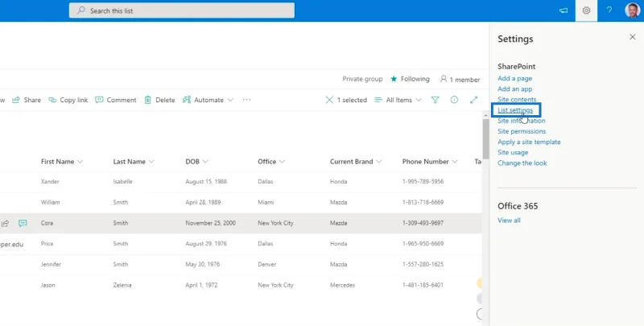Click the 1 member person icon

444,79
